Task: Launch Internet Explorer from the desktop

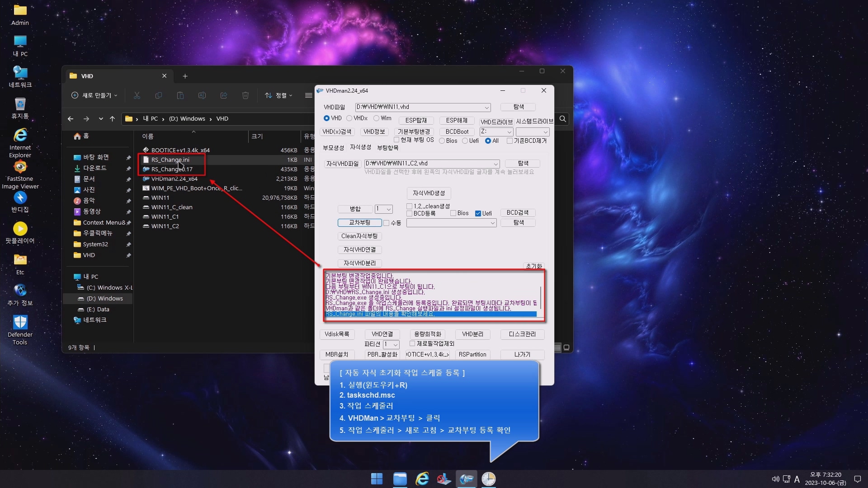Action: [x=20, y=143]
